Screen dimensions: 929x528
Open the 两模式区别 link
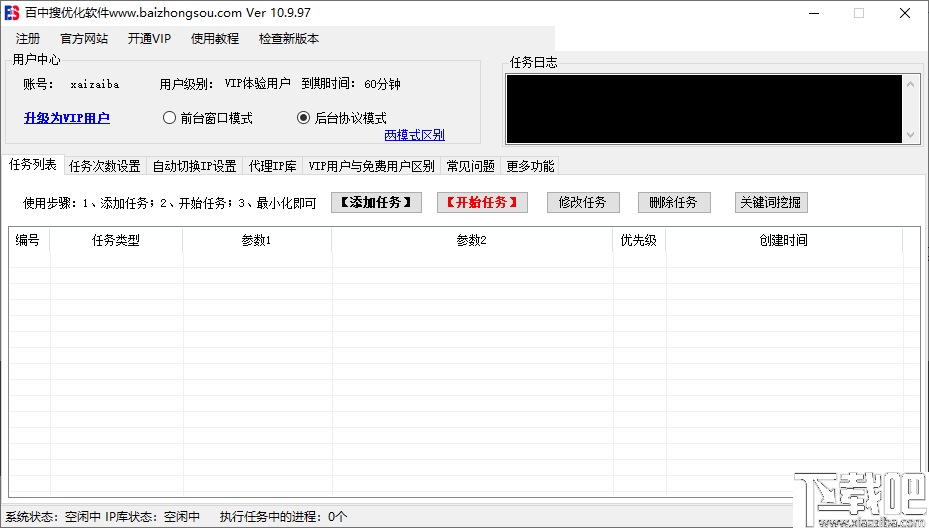415,135
